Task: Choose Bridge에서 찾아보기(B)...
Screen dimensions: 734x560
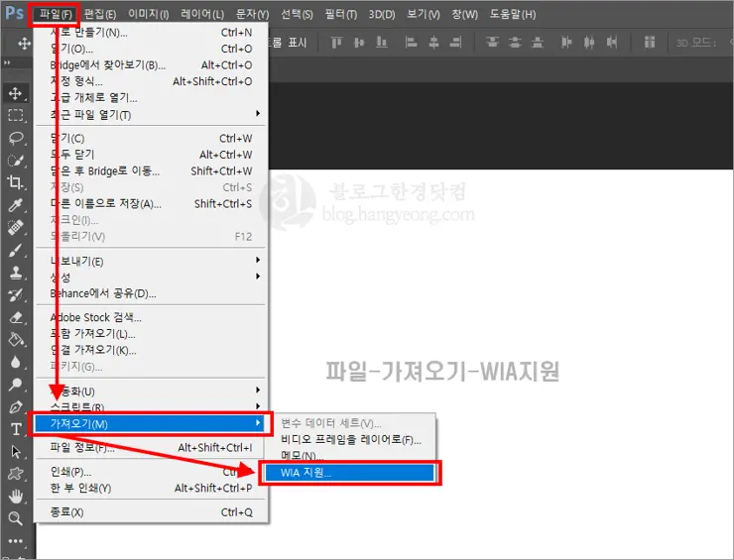Action: (x=150, y=65)
